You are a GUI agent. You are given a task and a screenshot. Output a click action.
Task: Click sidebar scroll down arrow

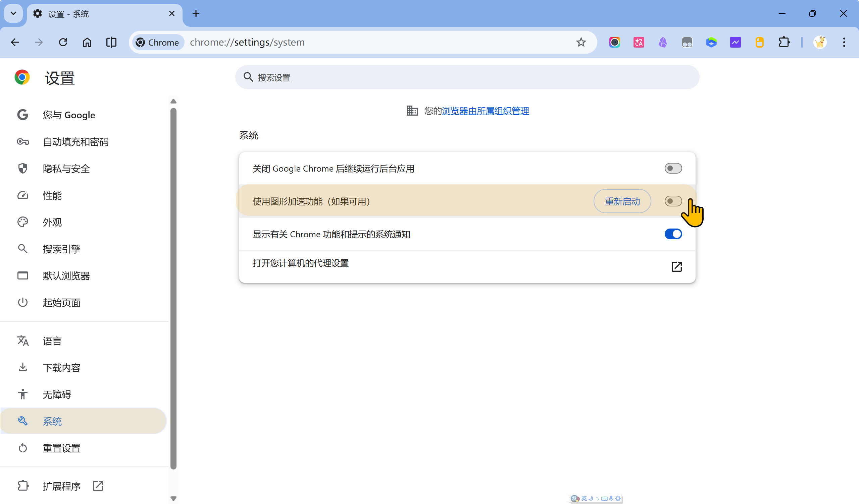tap(173, 499)
